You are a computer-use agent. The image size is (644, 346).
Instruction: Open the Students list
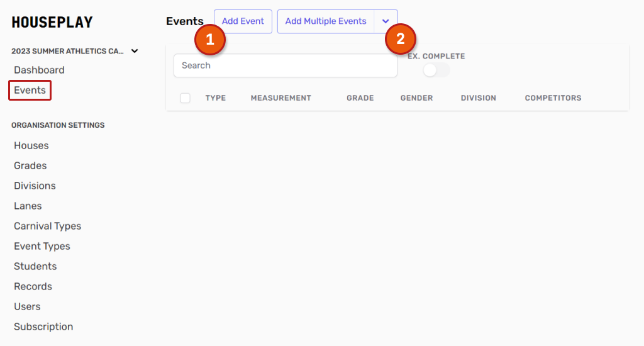(35, 266)
